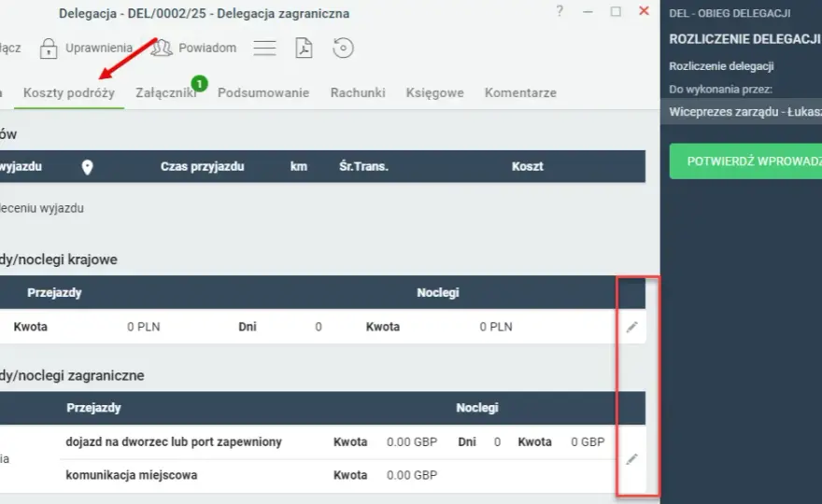Click the domestic Noclegi header
The height and width of the screenshot is (504, 822).
click(438, 292)
